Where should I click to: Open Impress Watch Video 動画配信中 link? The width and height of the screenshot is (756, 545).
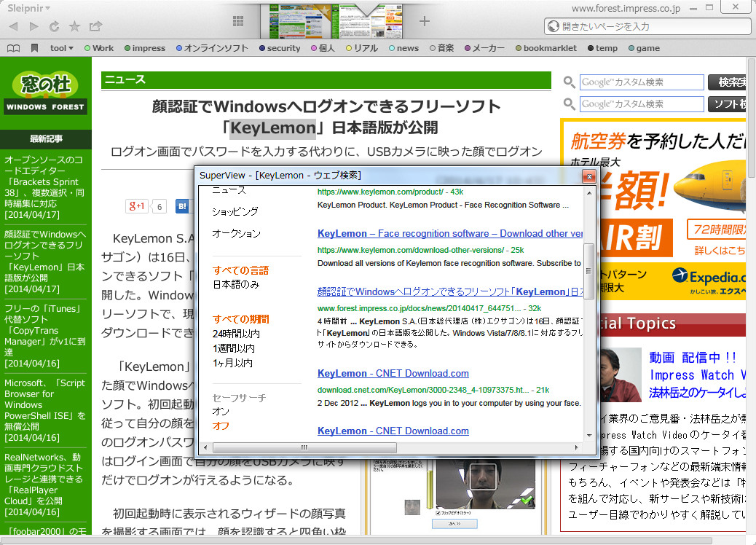coord(698,375)
